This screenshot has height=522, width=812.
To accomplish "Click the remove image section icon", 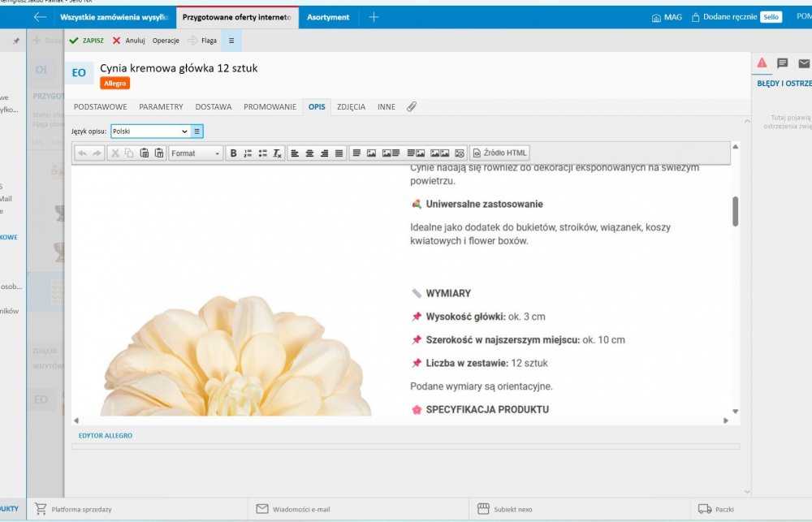I will point(460,153).
